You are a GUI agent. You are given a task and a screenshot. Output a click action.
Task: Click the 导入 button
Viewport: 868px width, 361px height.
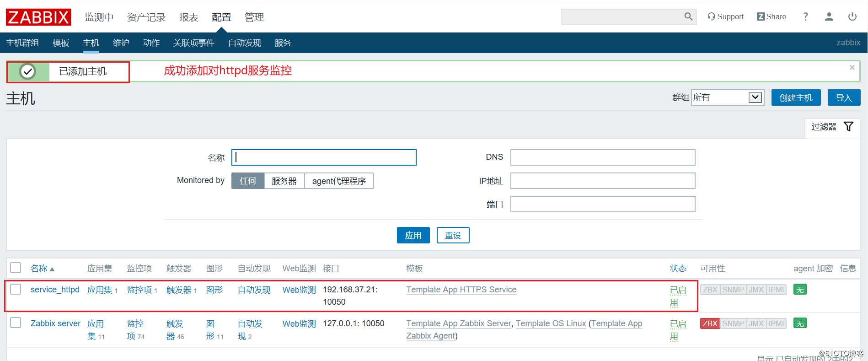(844, 97)
